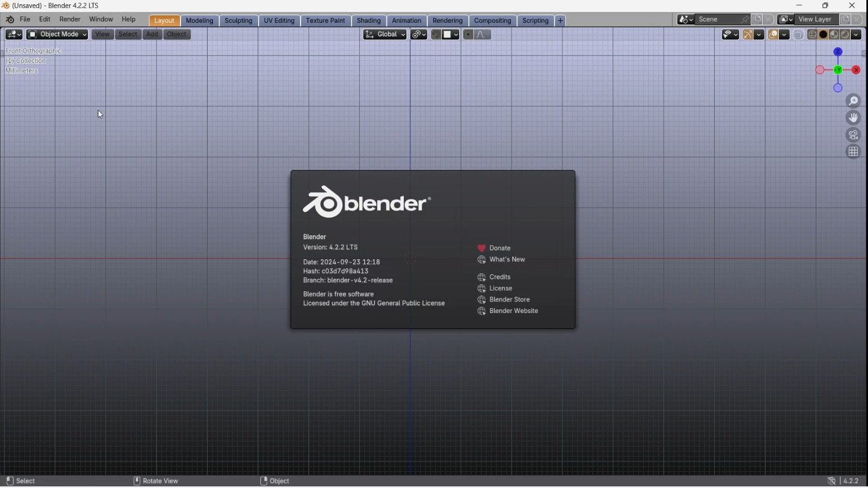Switch to rendered viewport shading
868x488 pixels.
click(x=846, y=35)
